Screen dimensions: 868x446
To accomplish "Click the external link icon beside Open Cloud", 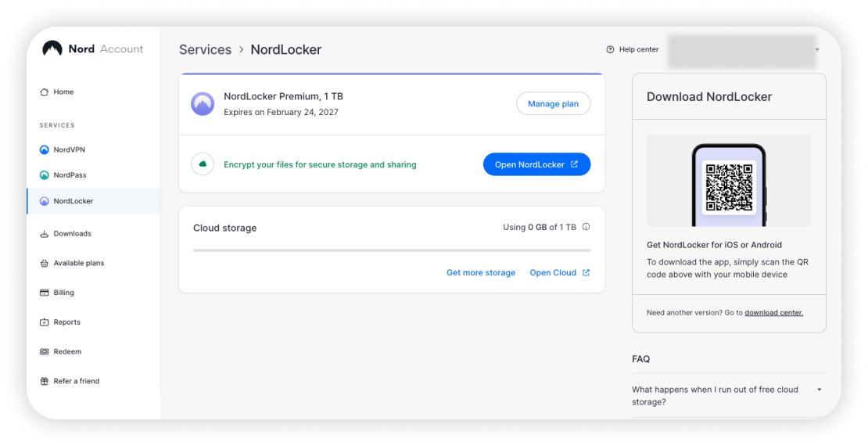I will coord(586,272).
